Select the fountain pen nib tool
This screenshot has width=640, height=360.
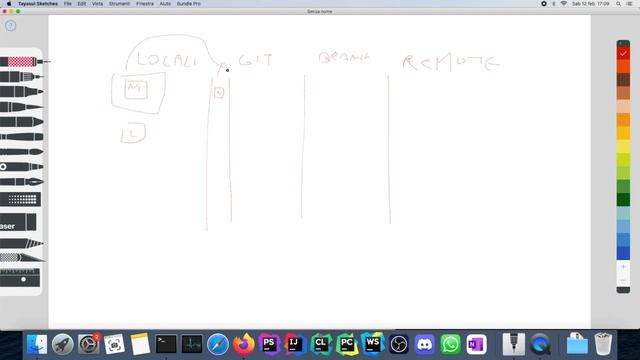(21, 182)
